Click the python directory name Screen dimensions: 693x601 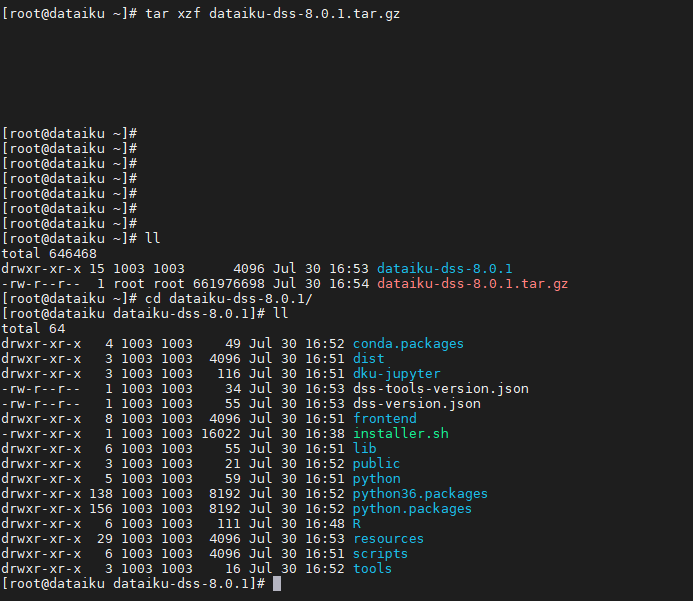377,479
